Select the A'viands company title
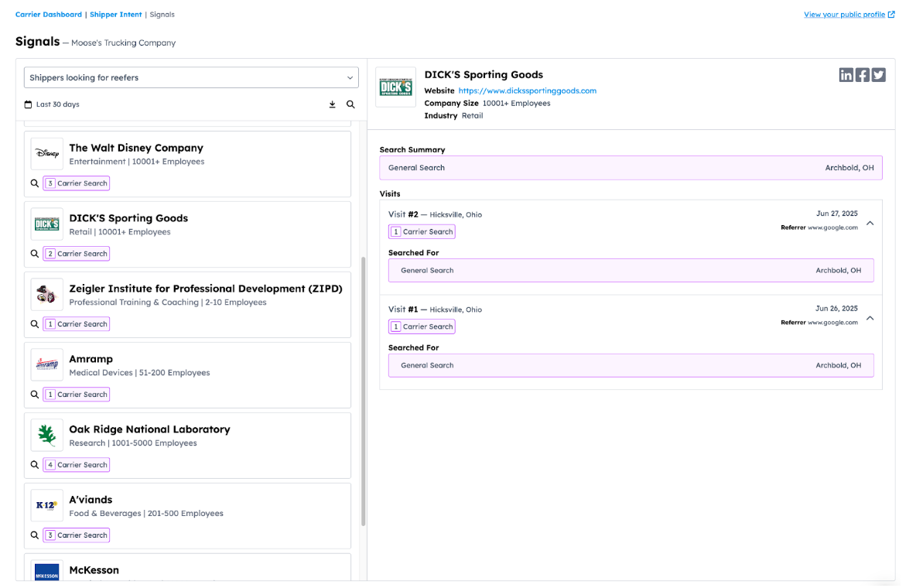This screenshot has height=588, width=916. click(91, 500)
